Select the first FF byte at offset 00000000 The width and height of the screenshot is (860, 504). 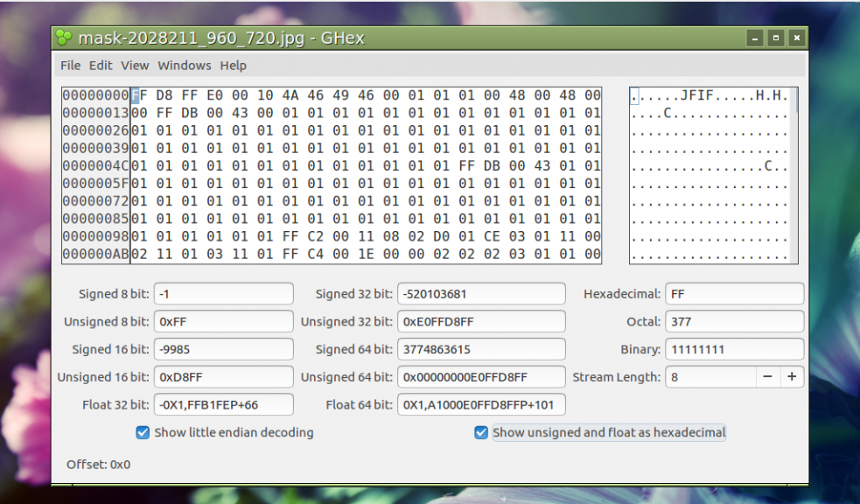point(139,95)
